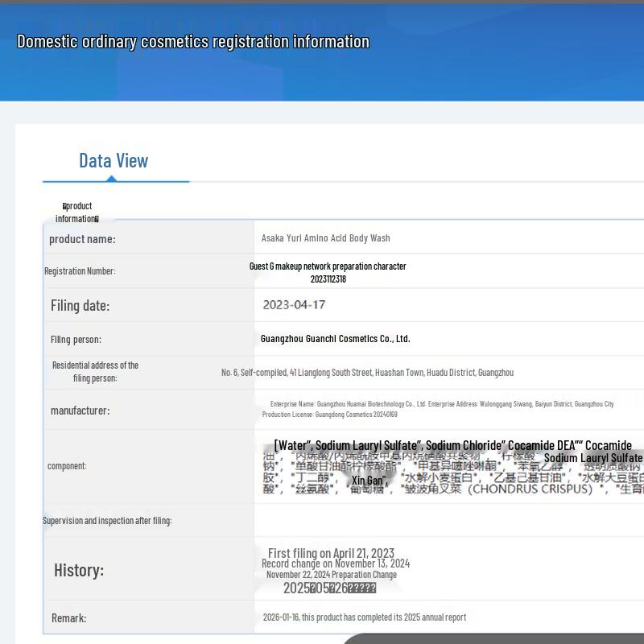Click Supervision and inspection after filing label
This screenshot has height=644, width=644.
pyautogui.click(x=107, y=520)
